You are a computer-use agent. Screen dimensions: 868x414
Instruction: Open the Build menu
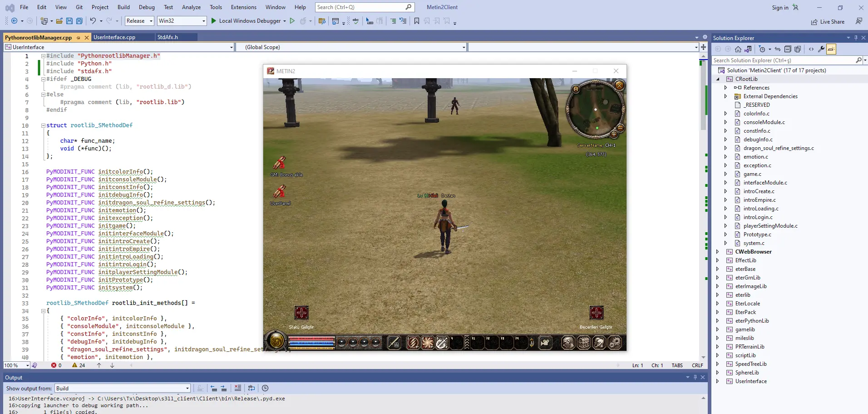tap(123, 7)
